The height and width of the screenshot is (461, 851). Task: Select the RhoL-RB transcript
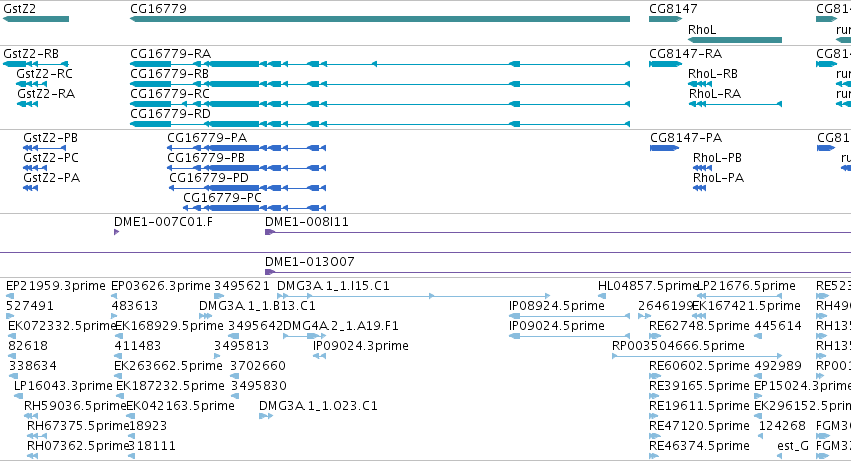tap(700, 84)
